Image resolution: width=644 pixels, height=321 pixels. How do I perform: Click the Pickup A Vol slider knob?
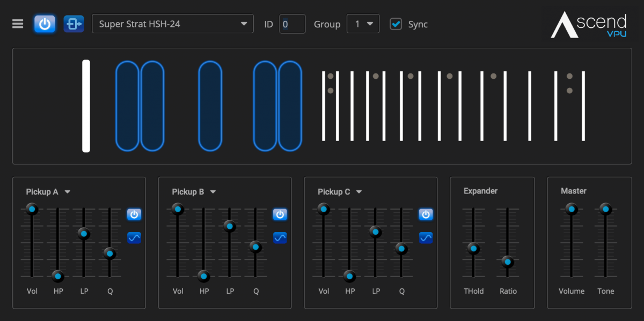[x=32, y=209]
